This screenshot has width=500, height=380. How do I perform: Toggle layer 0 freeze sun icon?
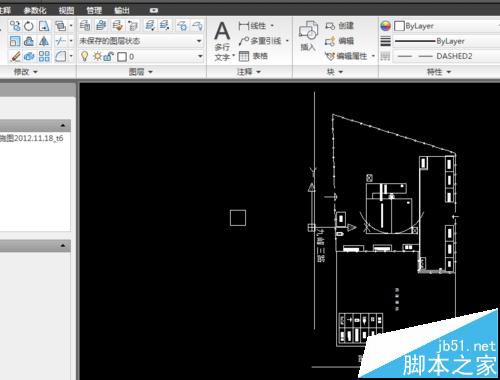[97, 56]
